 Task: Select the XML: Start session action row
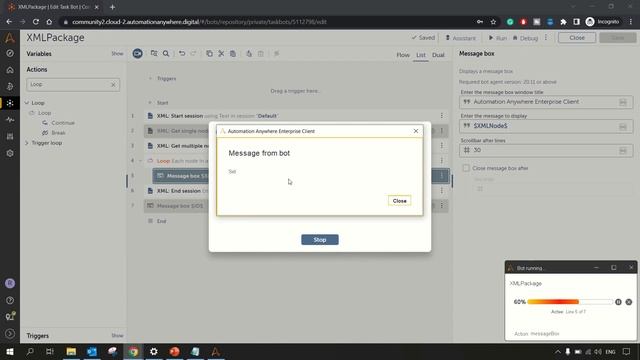click(x=297, y=116)
